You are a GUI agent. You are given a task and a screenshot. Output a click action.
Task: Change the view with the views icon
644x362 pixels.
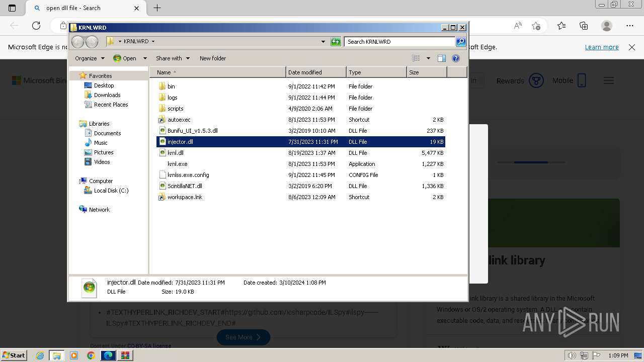point(416,58)
